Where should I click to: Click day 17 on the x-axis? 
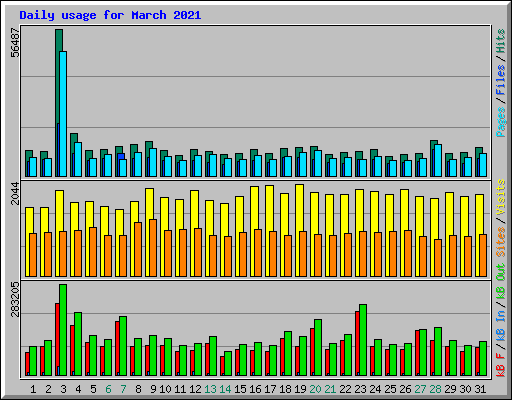pos(270,389)
